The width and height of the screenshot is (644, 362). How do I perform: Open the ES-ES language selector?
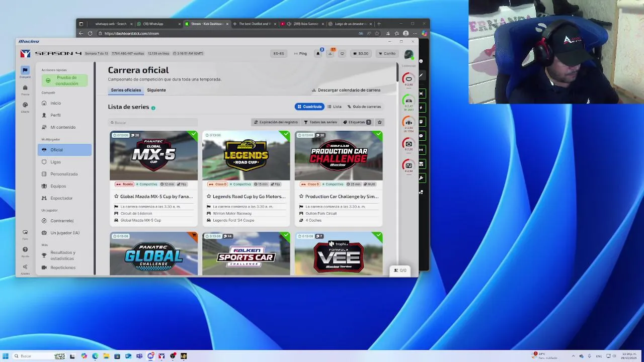[279, 53]
